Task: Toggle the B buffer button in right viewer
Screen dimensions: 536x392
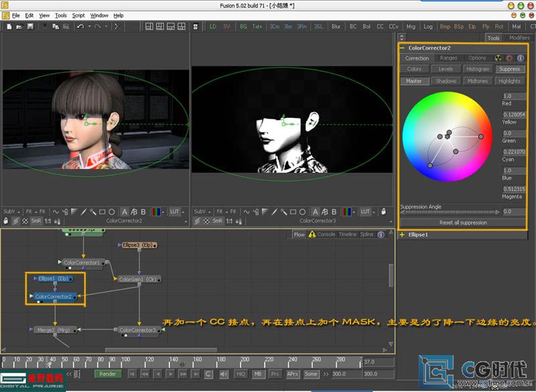Action: 334,212
